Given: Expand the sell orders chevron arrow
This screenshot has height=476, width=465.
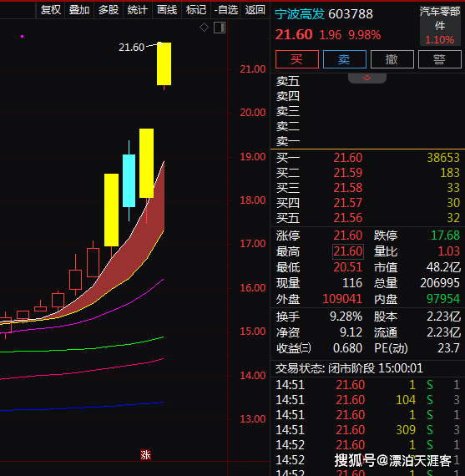Looking at the screenshot, I should [367, 78].
